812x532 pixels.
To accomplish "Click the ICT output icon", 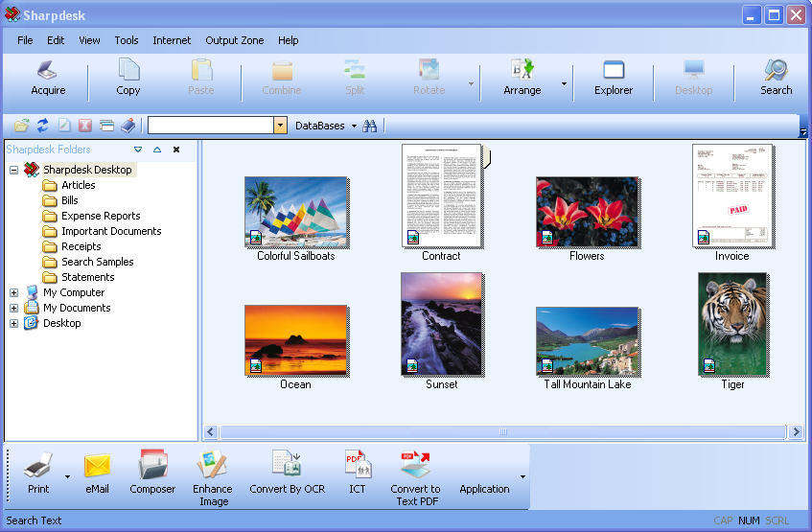I will (x=358, y=464).
